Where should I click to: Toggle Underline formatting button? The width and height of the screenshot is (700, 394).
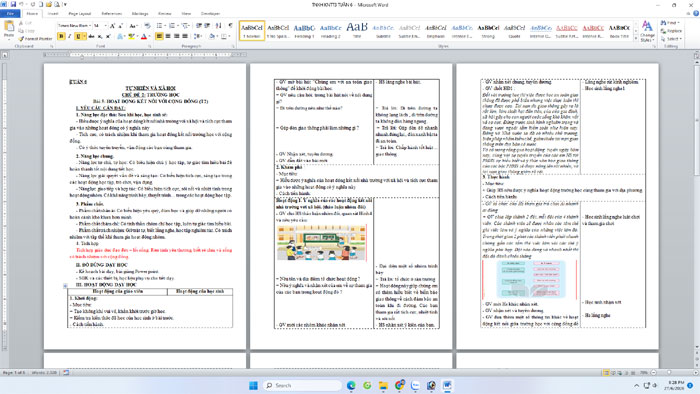click(78, 37)
